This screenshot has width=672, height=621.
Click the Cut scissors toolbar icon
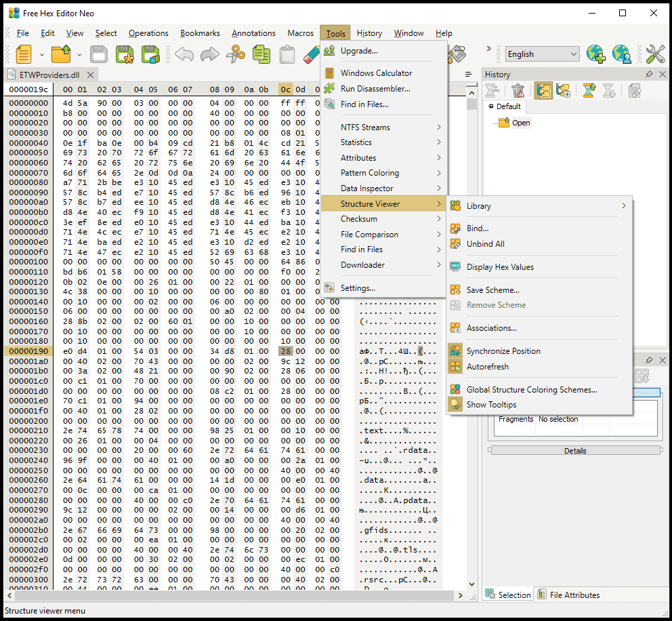point(236,54)
